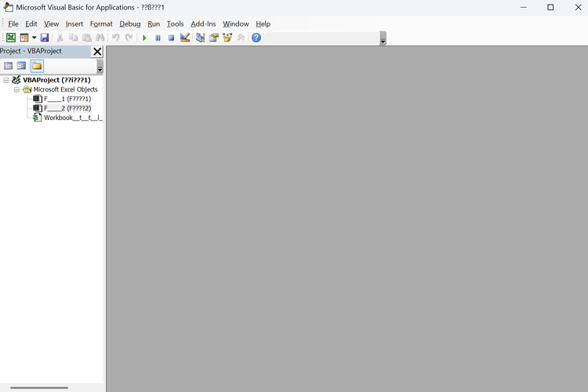The height and width of the screenshot is (392, 588).
Task: Open Find with the binoculars icon
Action: point(100,38)
